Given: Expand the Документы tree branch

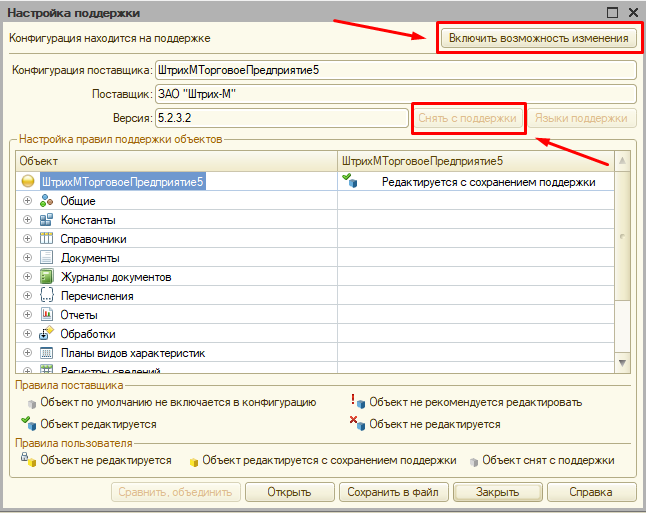Looking at the screenshot, I should point(27,258).
